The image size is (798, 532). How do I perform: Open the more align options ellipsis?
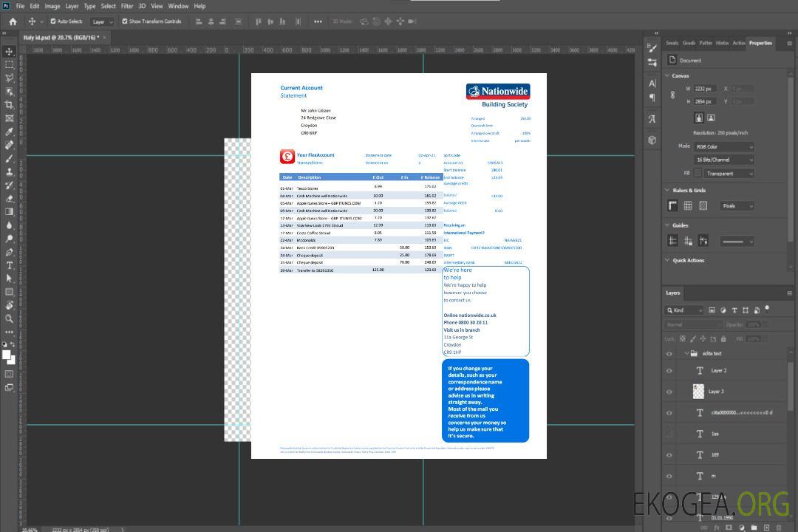tap(318, 21)
